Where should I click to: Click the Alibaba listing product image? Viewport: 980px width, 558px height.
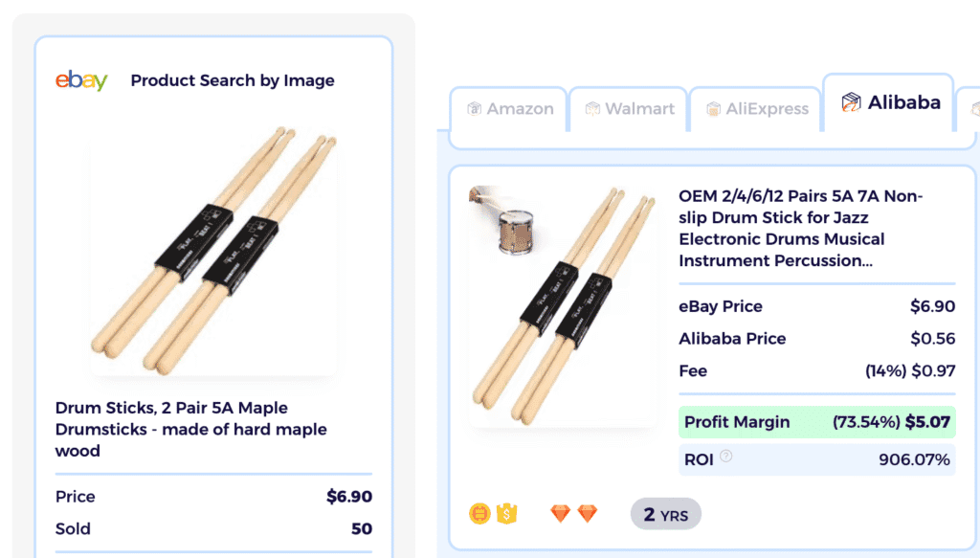(564, 306)
